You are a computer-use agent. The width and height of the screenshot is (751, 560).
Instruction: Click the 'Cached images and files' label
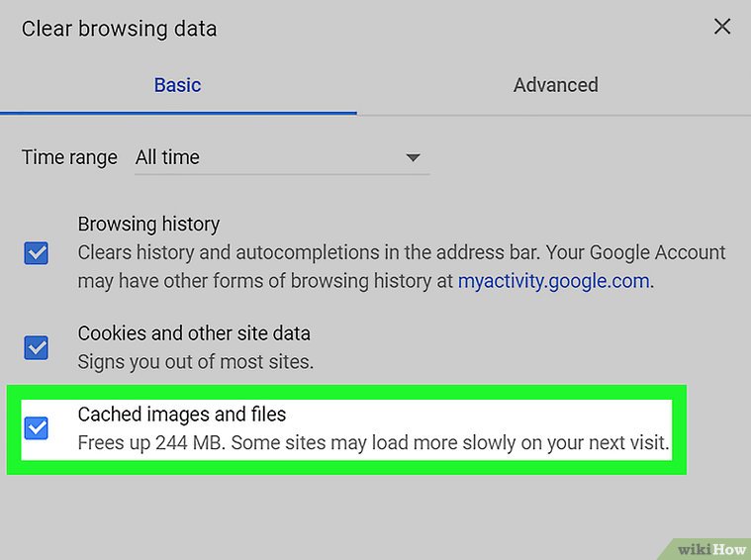182,414
